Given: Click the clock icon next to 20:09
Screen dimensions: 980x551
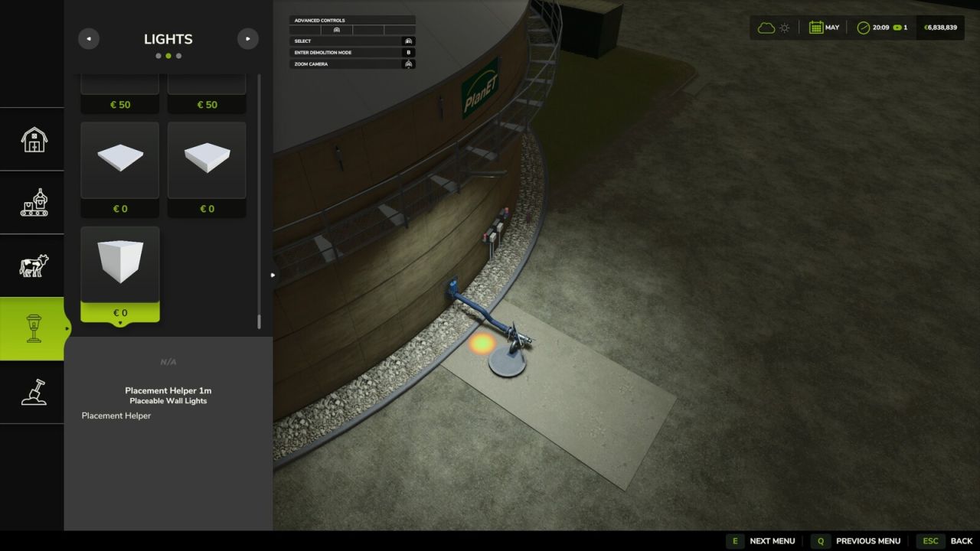Looking at the screenshot, I should [x=863, y=28].
